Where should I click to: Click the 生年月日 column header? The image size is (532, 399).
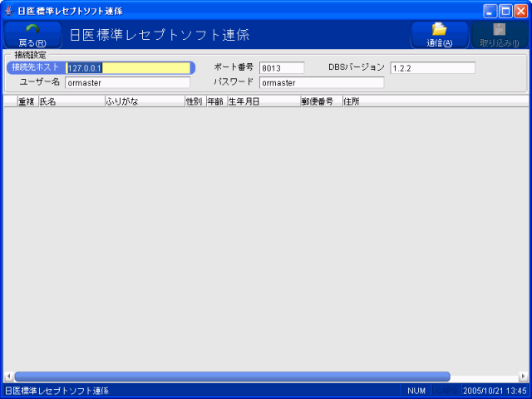pyautogui.click(x=264, y=101)
